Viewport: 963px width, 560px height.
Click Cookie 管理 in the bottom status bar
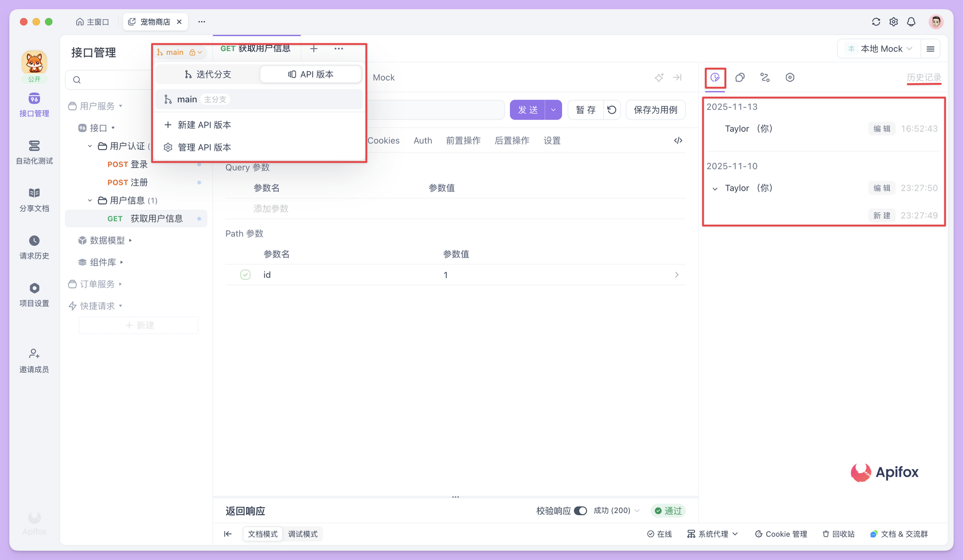pos(781,534)
